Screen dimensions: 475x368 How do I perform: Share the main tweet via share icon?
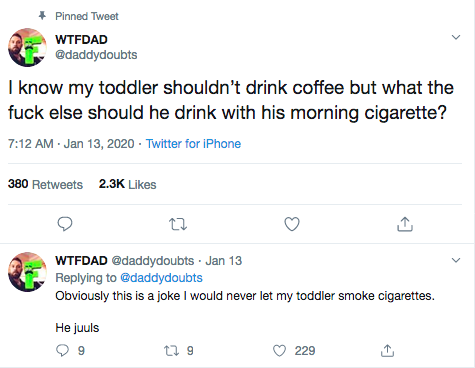(405, 224)
